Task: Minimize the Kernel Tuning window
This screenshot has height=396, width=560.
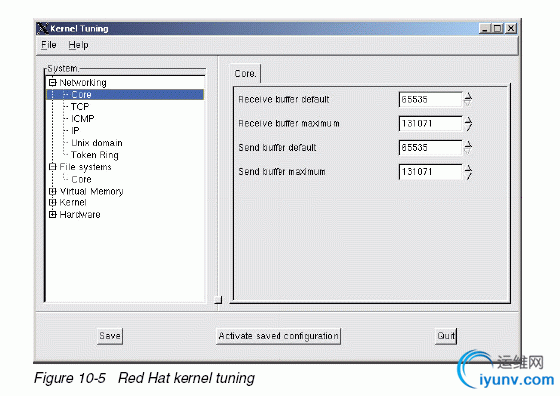Action: pos(484,28)
